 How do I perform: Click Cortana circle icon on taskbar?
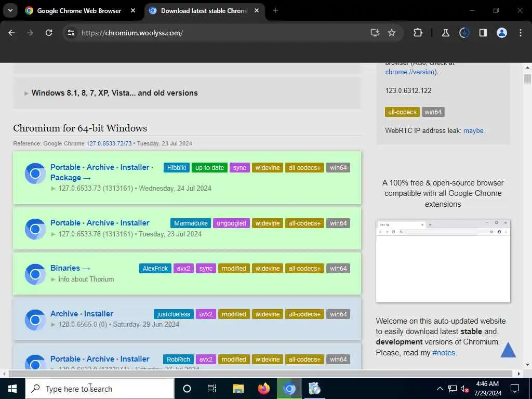[187, 389]
